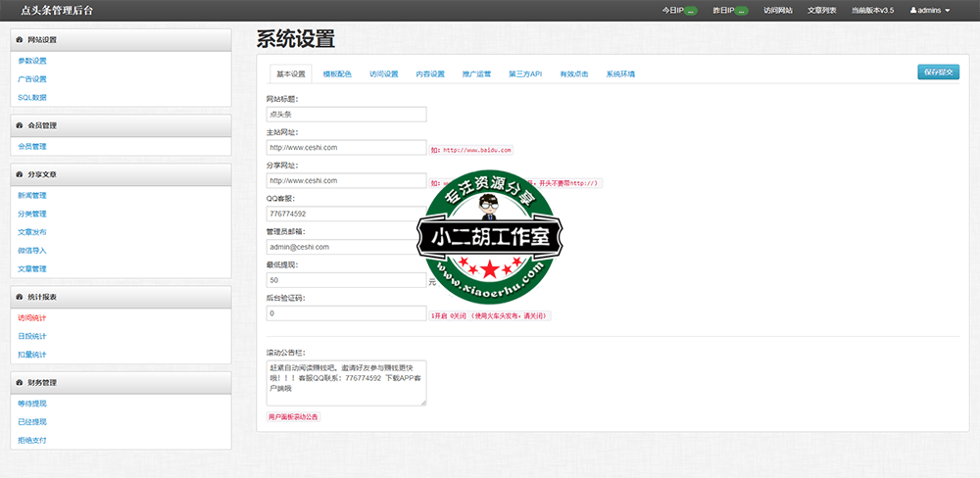980x478 pixels.
Task: Click the icon beside 财务管理 header
Action: (x=20, y=382)
